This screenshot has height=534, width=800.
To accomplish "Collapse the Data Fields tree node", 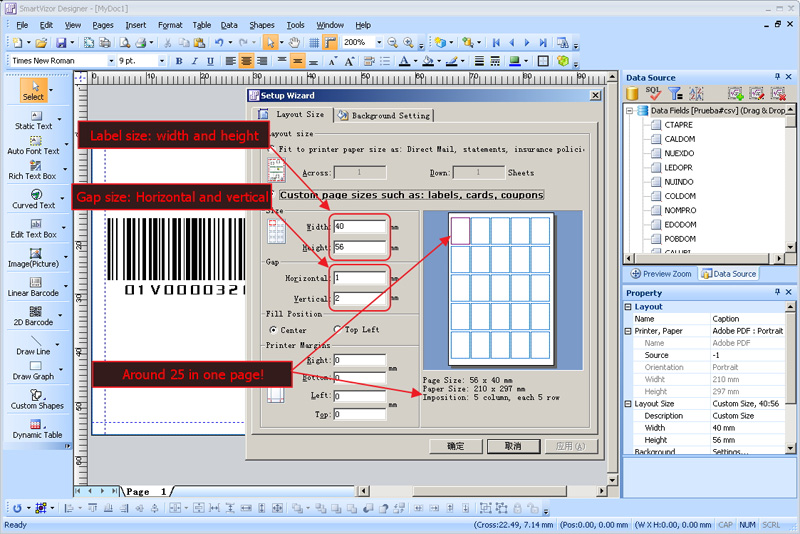I will click(629, 110).
